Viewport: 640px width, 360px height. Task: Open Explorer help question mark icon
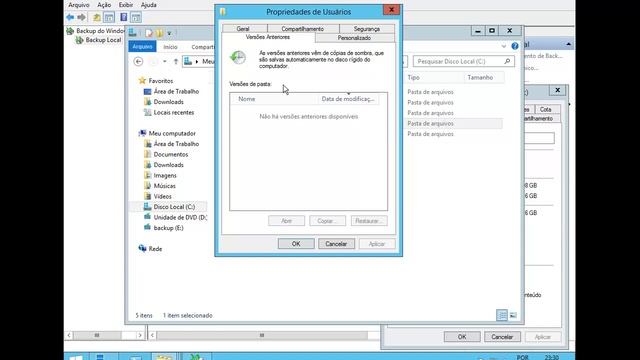(x=515, y=46)
